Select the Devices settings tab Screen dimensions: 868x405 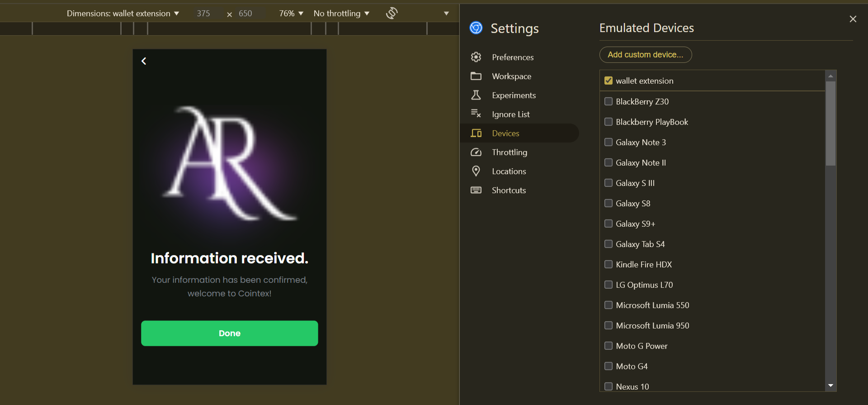point(519,133)
